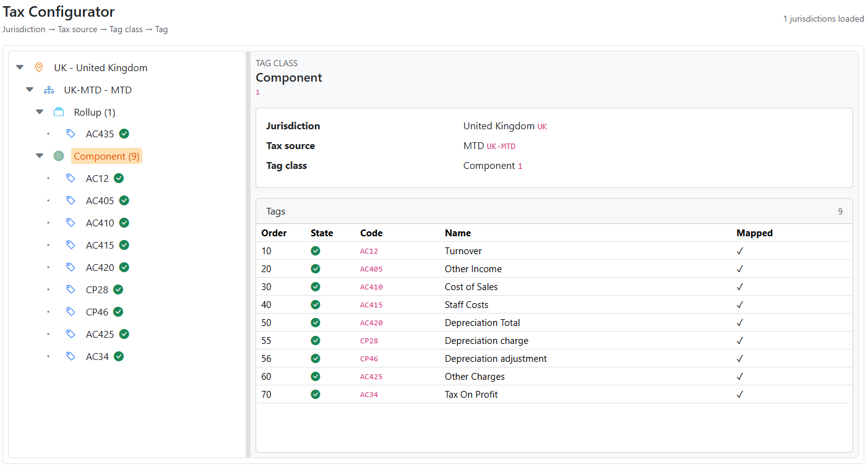This screenshot has width=868, height=467.
Task: Open the Jurisdiction breadcrumb item
Action: click(x=24, y=29)
